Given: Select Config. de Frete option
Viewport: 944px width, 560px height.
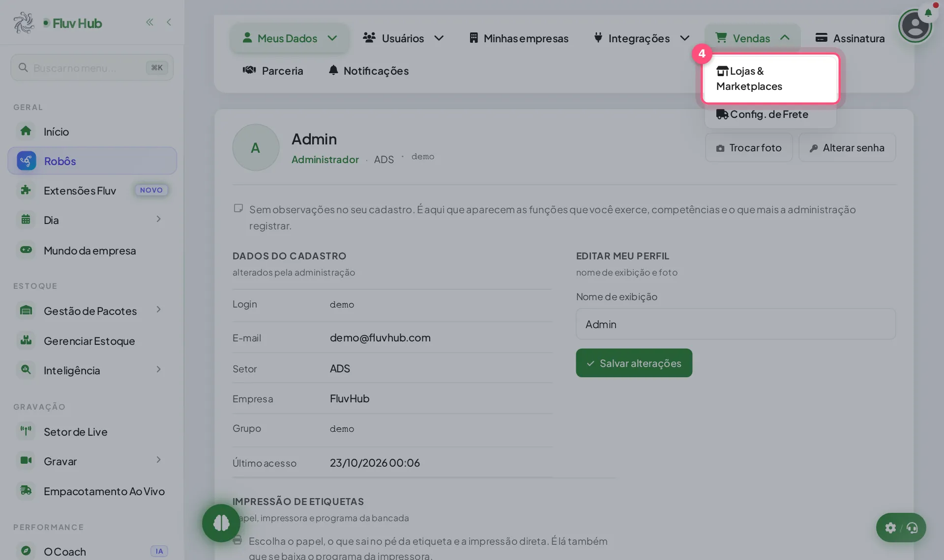Looking at the screenshot, I should point(770,114).
